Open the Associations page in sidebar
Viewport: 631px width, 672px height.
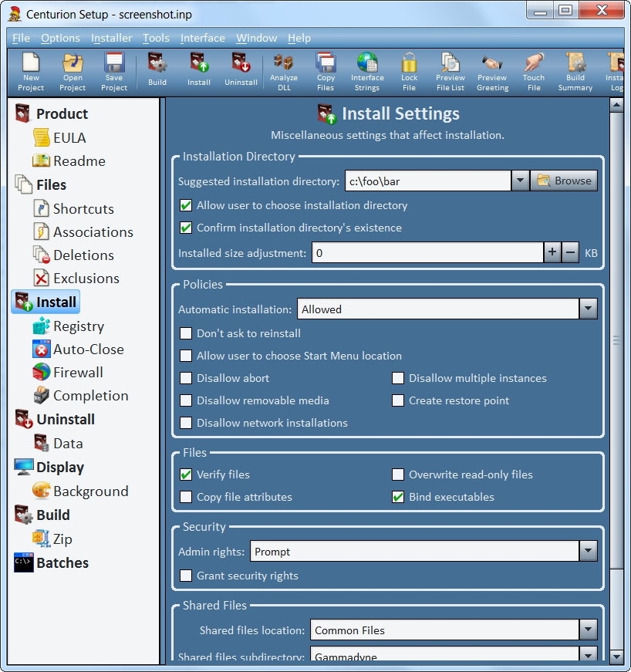tap(83, 232)
